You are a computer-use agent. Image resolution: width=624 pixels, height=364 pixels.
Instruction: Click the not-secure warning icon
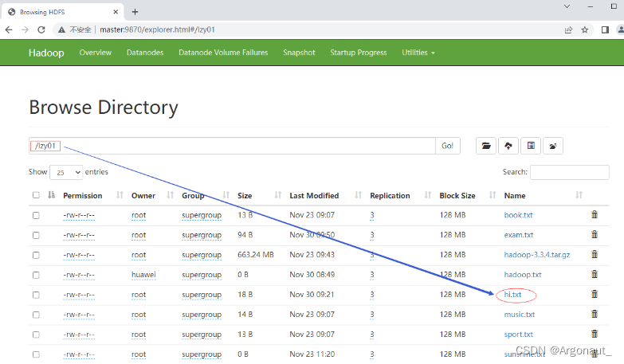pos(61,29)
